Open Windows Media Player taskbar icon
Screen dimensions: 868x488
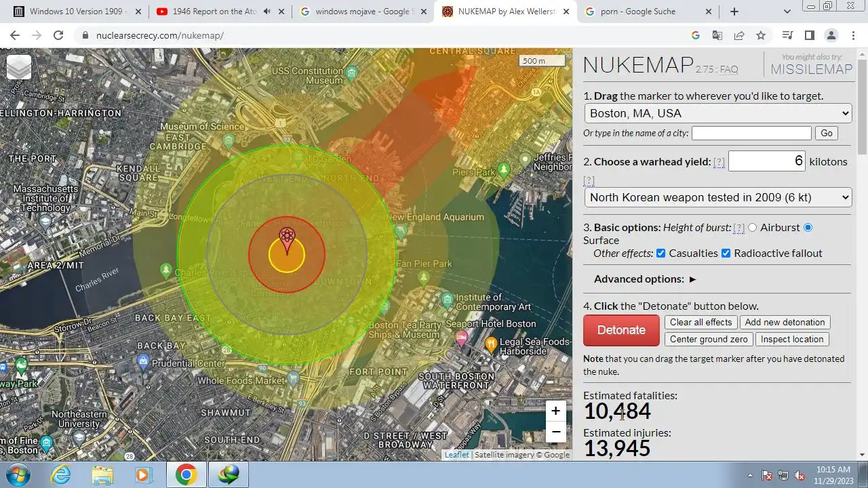point(143,474)
